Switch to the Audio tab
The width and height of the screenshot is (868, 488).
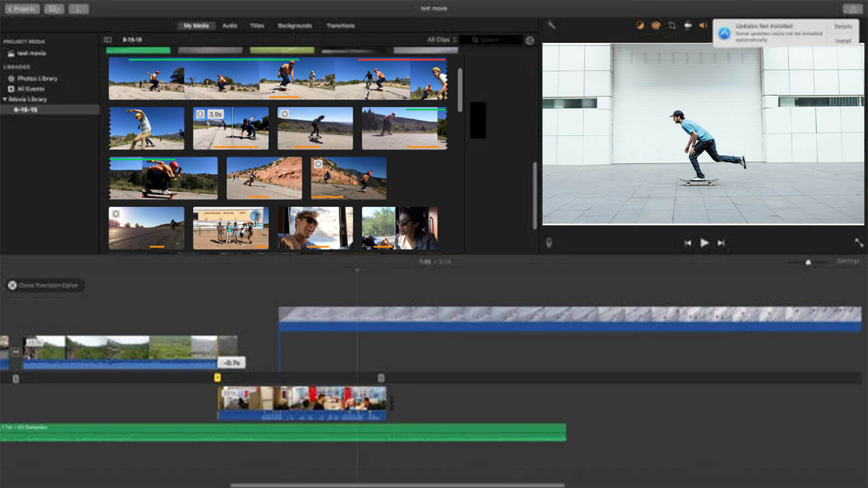coord(229,26)
